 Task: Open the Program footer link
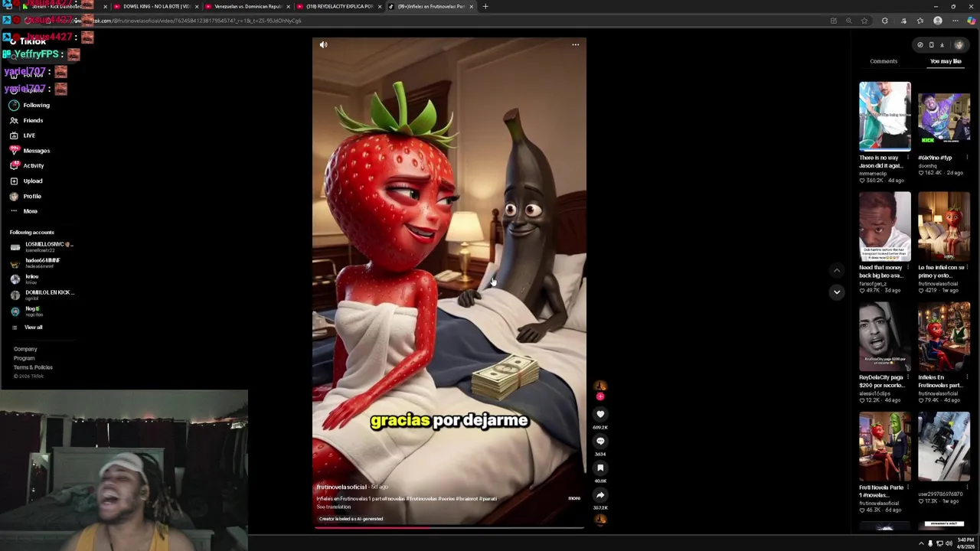pyautogui.click(x=24, y=358)
